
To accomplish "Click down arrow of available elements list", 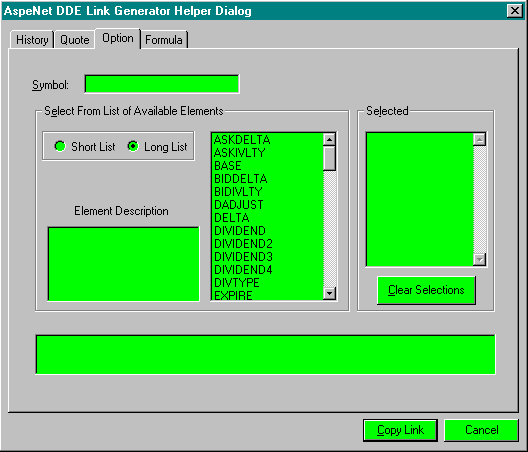I will coord(329,294).
